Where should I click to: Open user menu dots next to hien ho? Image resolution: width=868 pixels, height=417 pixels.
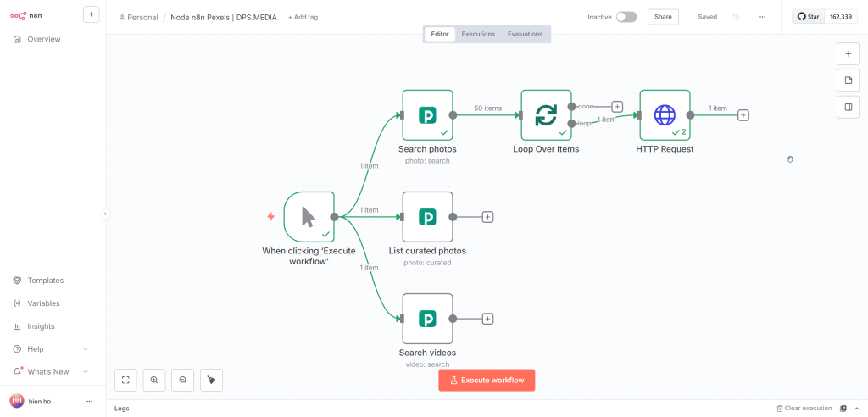click(90, 401)
